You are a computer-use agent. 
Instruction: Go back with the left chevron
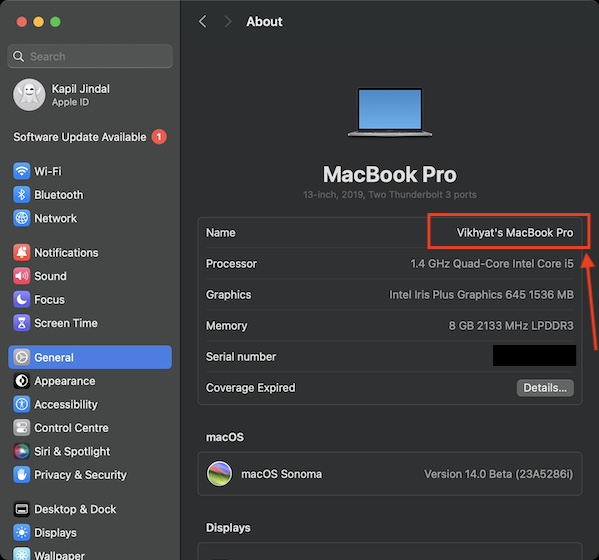pyautogui.click(x=202, y=21)
